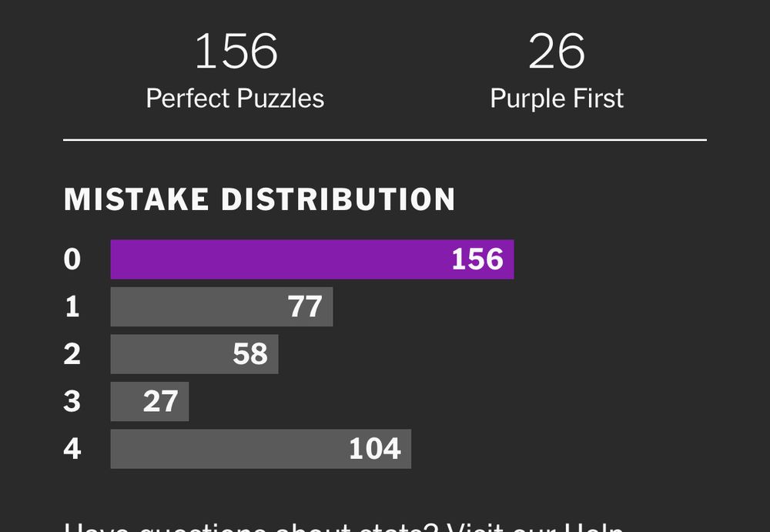The image size is (770, 532).
Task: Click the 26 Purple First number
Action: click(x=557, y=51)
